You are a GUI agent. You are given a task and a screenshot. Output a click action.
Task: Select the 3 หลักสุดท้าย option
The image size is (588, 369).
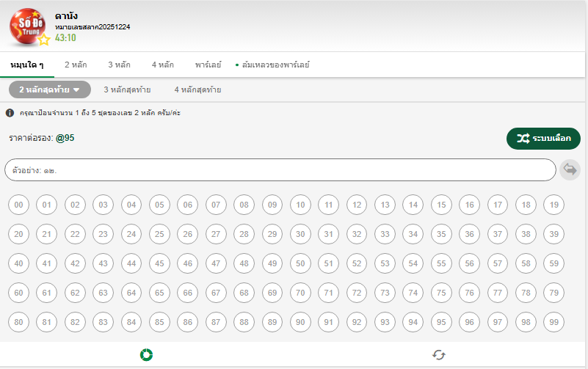click(127, 89)
